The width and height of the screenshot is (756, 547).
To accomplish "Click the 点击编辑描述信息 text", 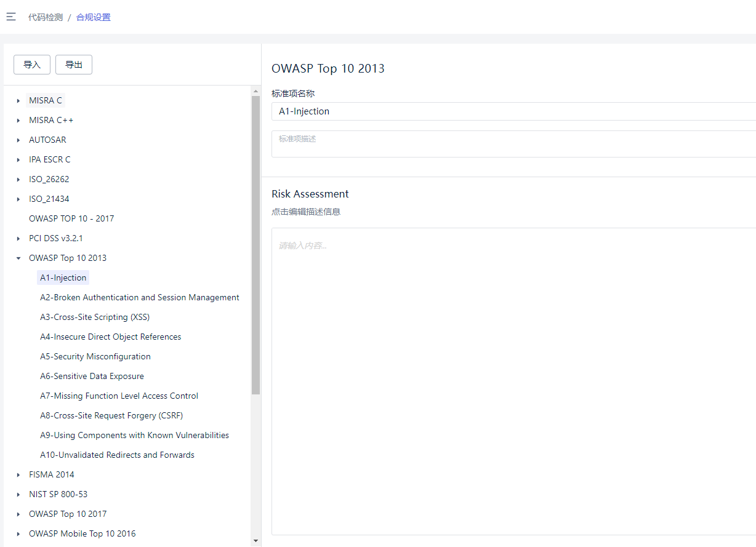I will click(x=306, y=212).
